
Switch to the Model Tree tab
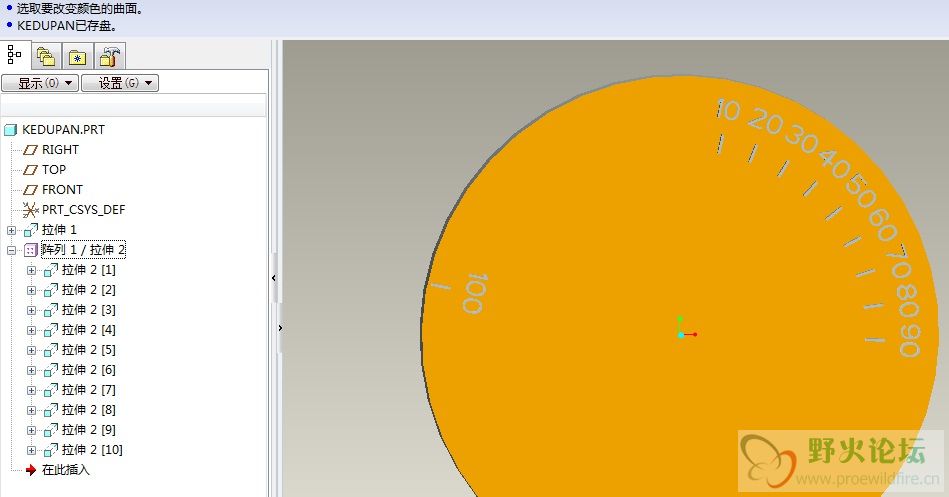[x=15, y=55]
